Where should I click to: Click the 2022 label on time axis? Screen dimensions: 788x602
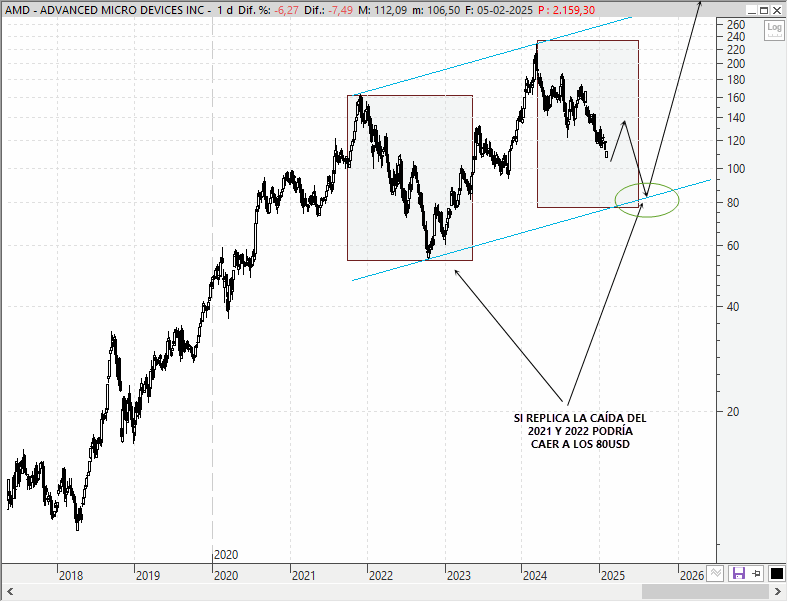[x=381, y=575]
